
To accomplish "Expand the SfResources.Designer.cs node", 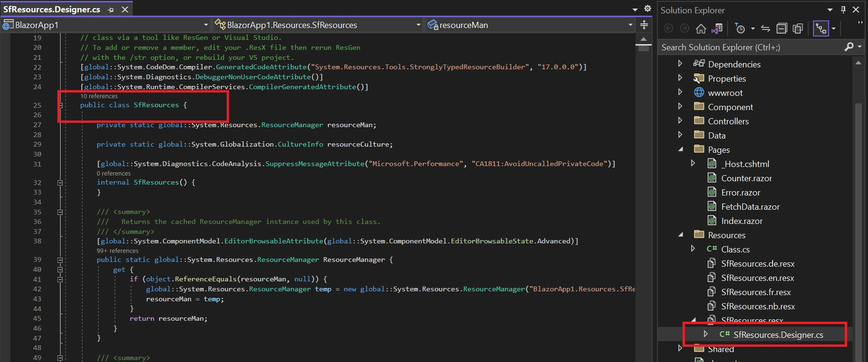I will [x=706, y=334].
